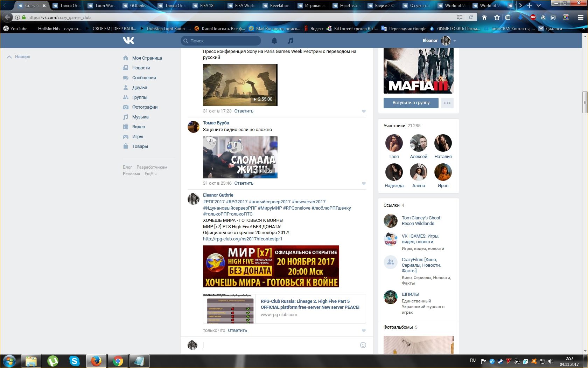Click the page vertical scrollbar handle
The image size is (588, 368).
tap(584, 102)
